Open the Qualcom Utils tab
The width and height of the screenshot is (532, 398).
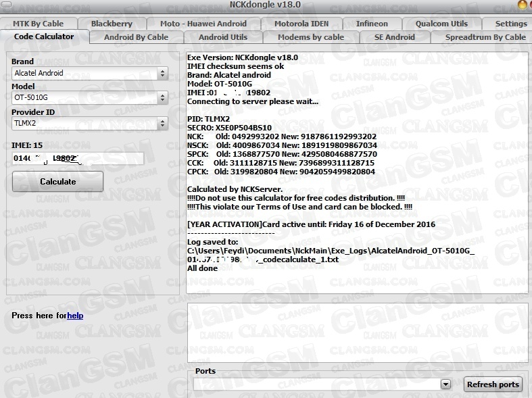(441, 24)
